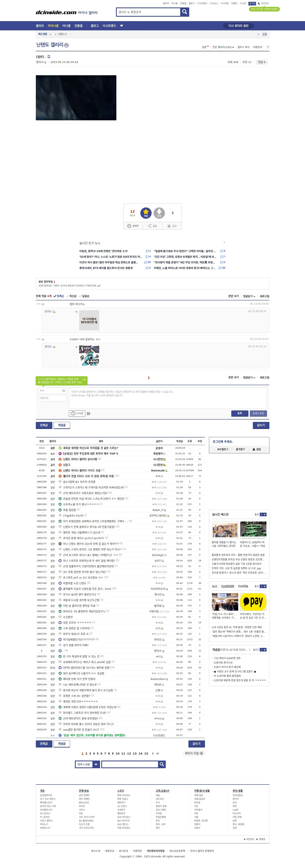Click upper 전체글 button

(44, 425)
